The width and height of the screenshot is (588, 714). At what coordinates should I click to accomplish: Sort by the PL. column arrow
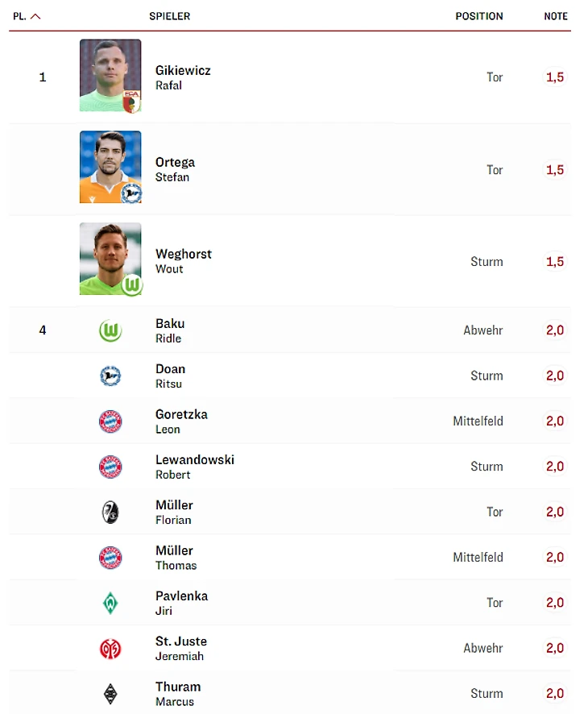click(x=35, y=16)
